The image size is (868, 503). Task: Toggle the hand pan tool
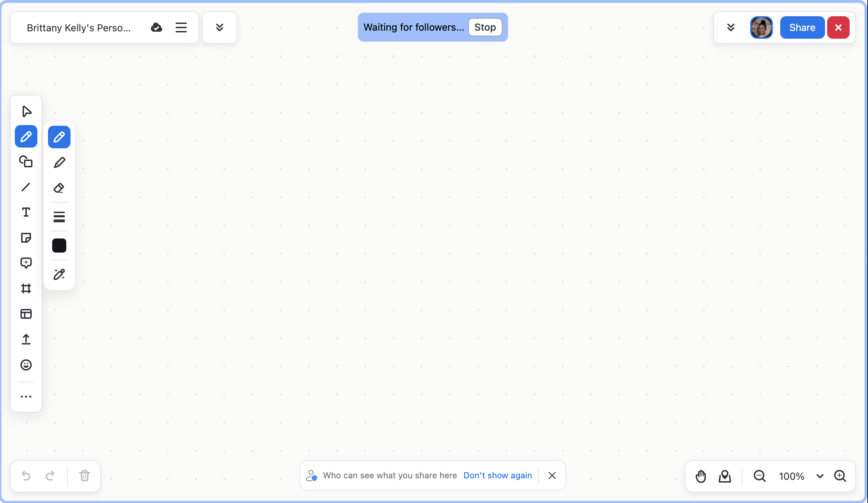tap(701, 476)
